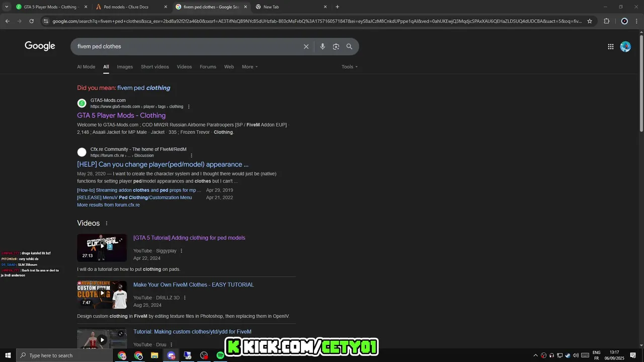Switch to the Videos results tab

tap(184, 67)
